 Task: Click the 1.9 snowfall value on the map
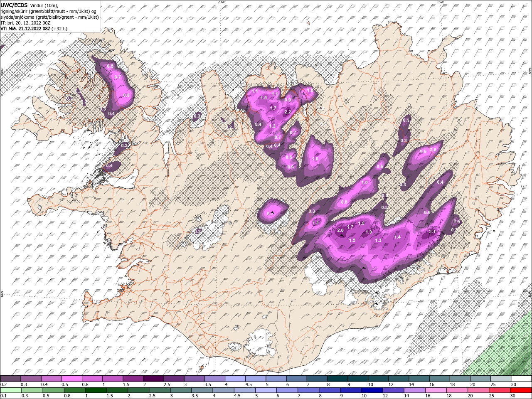tap(369, 232)
